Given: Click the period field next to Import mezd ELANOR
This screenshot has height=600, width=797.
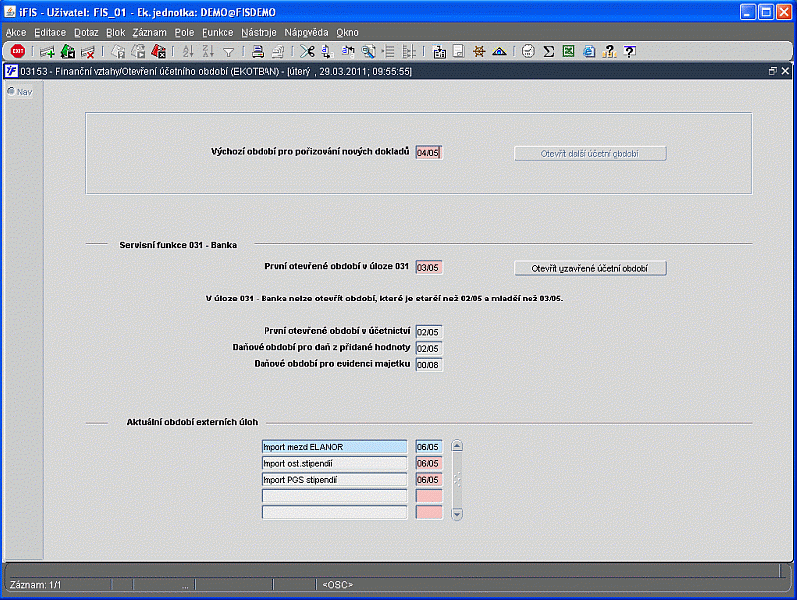Looking at the screenshot, I should pyautogui.click(x=428, y=447).
